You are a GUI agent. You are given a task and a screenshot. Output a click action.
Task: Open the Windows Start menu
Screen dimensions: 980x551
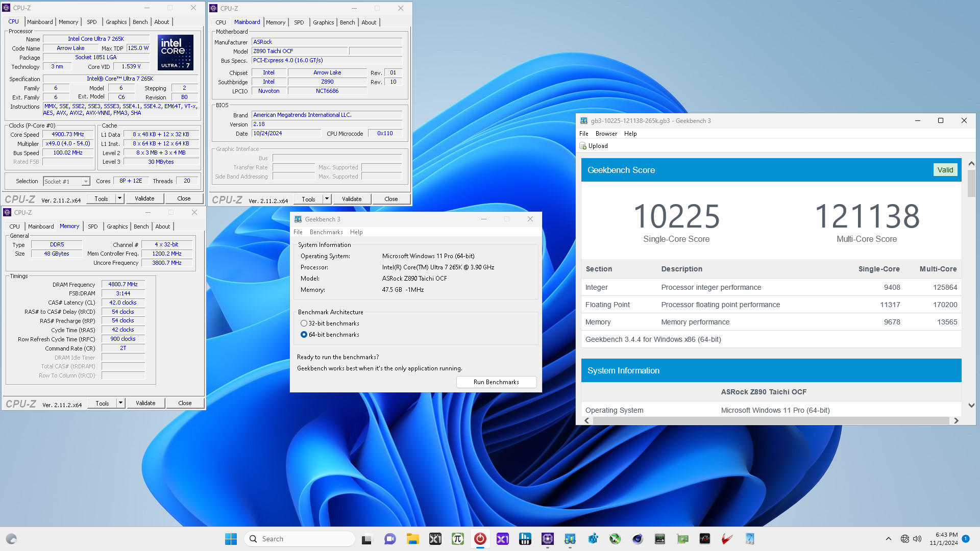pos(231,539)
